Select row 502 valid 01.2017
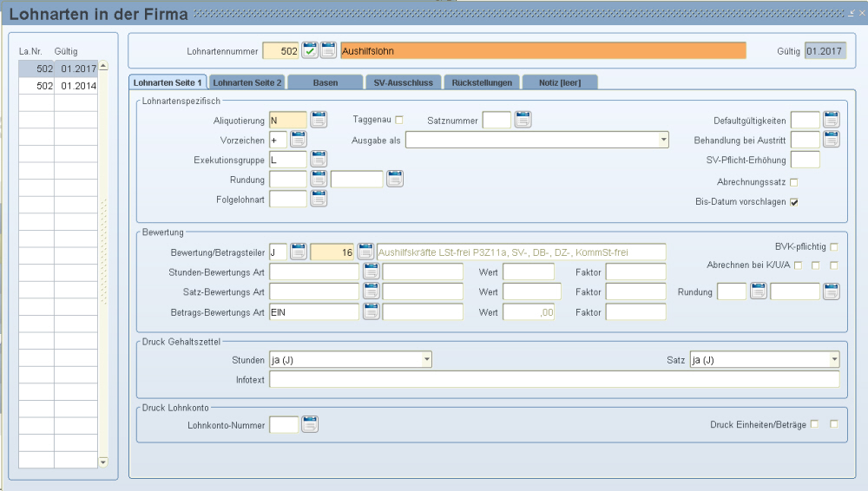This screenshot has width=868, height=491. pos(58,69)
